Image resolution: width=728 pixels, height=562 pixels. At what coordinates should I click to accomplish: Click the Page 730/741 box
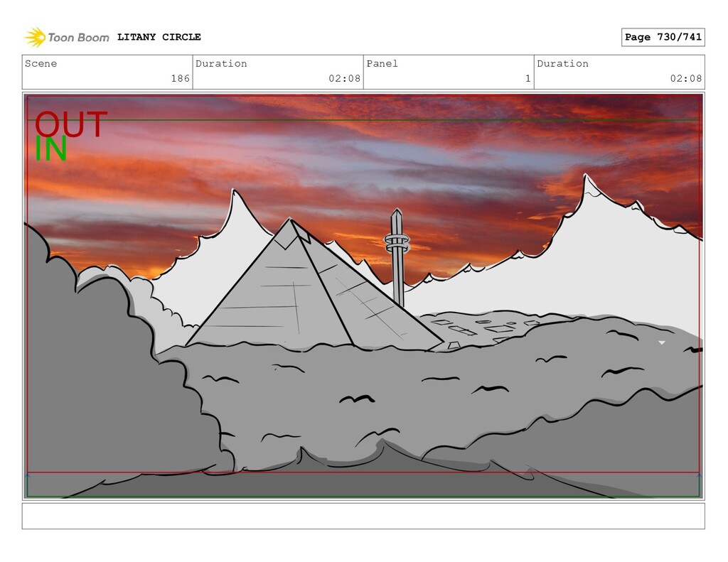(x=663, y=37)
